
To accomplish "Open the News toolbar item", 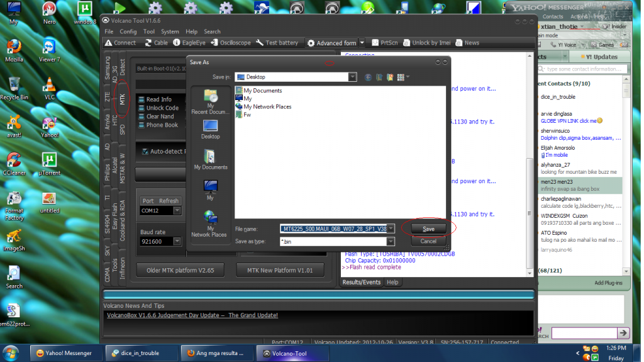I will tap(467, 43).
